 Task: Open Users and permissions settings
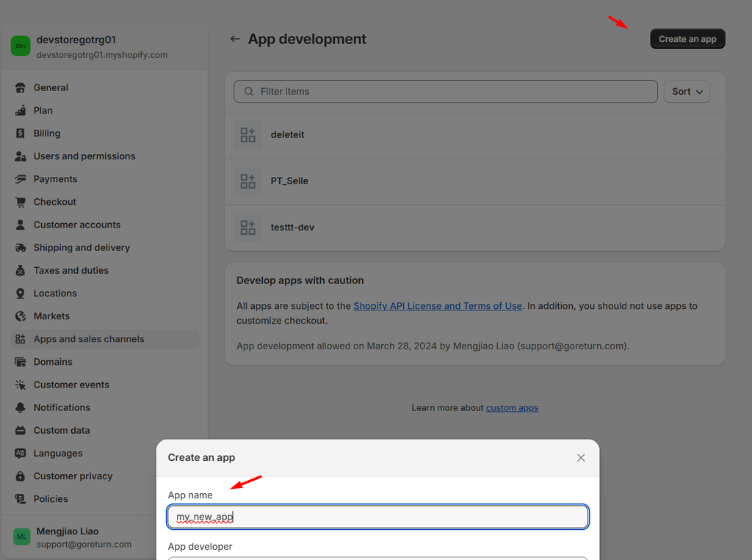[84, 156]
